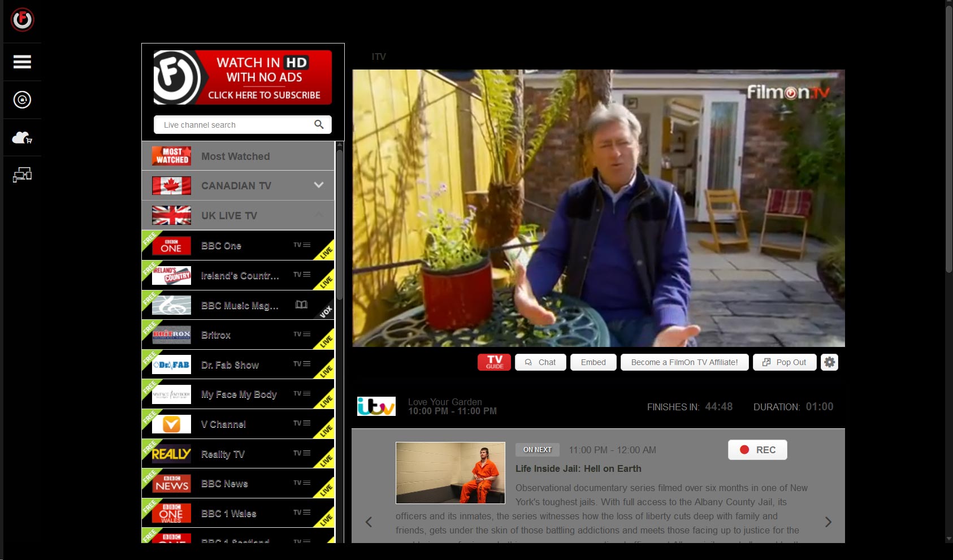Image resolution: width=953 pixels, height=560 pixels.
Task: Click Love Your Garden program title
Action: 445,402
